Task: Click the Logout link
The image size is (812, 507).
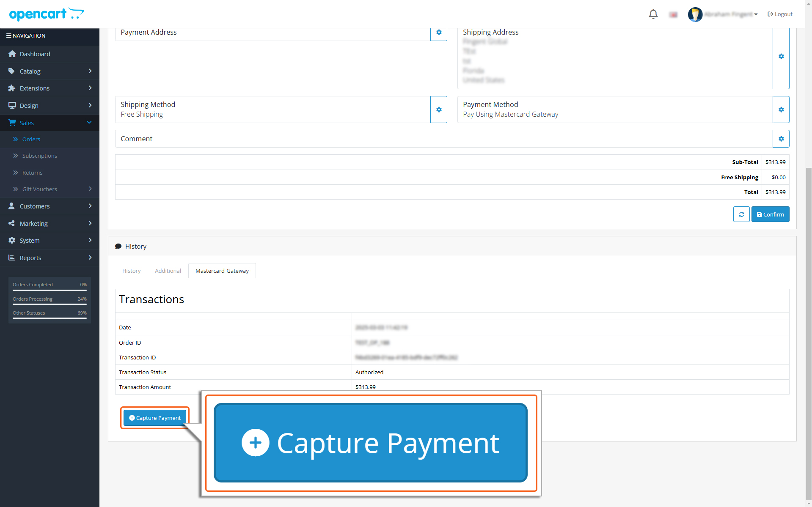Action: point(780,14)
